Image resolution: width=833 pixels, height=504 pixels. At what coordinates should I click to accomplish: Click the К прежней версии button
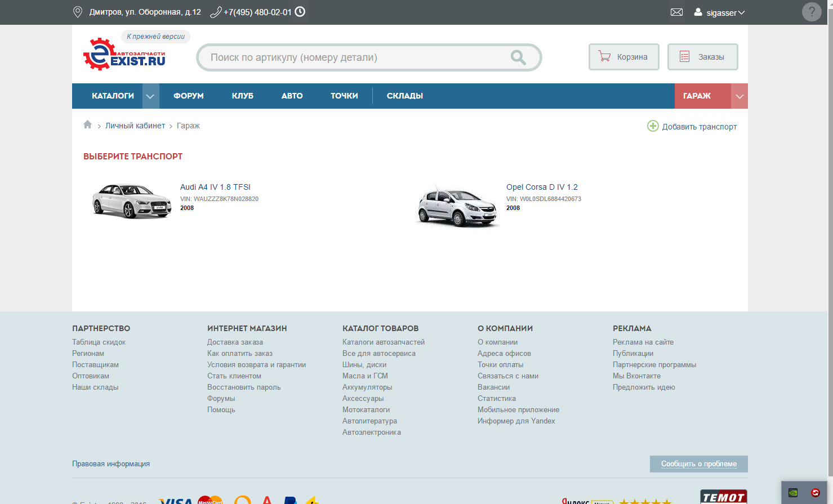pos(155,37)
